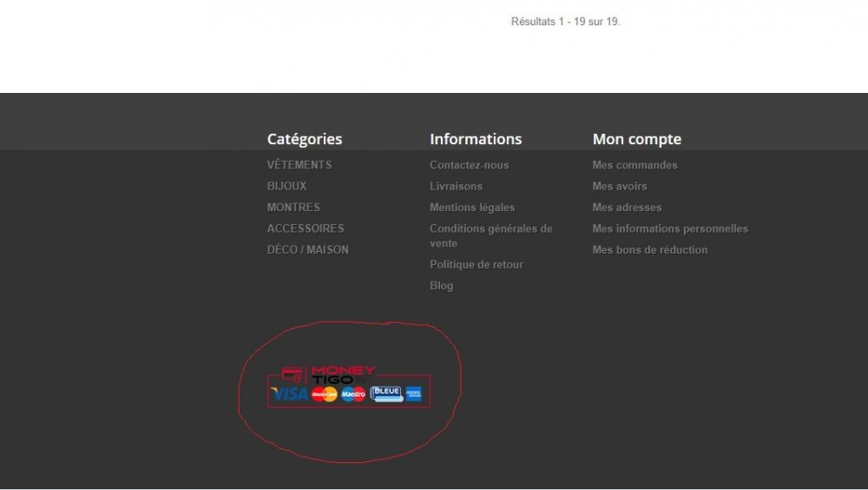Select the ACCESSOIRES category
The height and width of the screenshot is (490, 868).
[x=306, y=228]
